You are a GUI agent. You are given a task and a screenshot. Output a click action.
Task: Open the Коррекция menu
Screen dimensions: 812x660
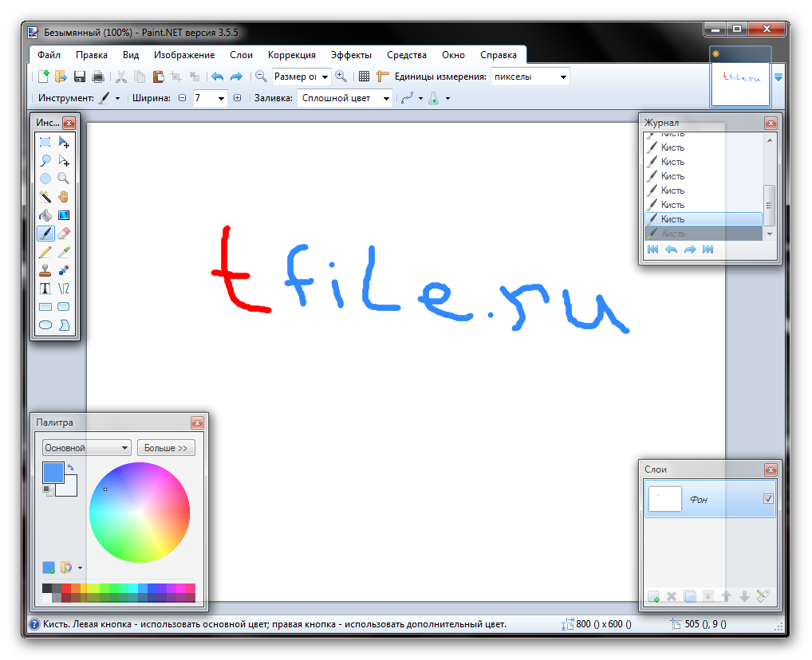click(292, 55)
